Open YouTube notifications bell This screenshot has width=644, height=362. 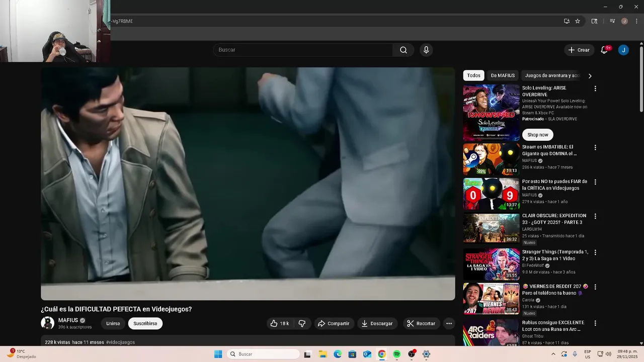pyautogui.click(x=605, y=50)
